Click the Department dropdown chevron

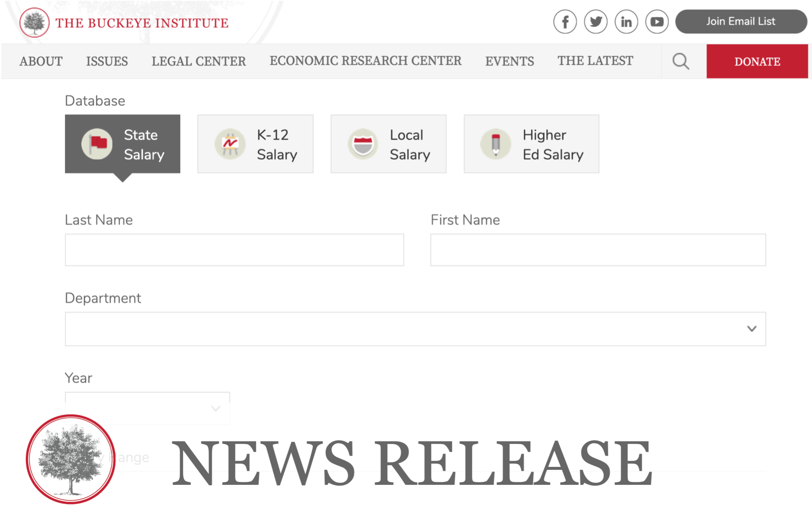pyautogui.click(x=752, y=329)
